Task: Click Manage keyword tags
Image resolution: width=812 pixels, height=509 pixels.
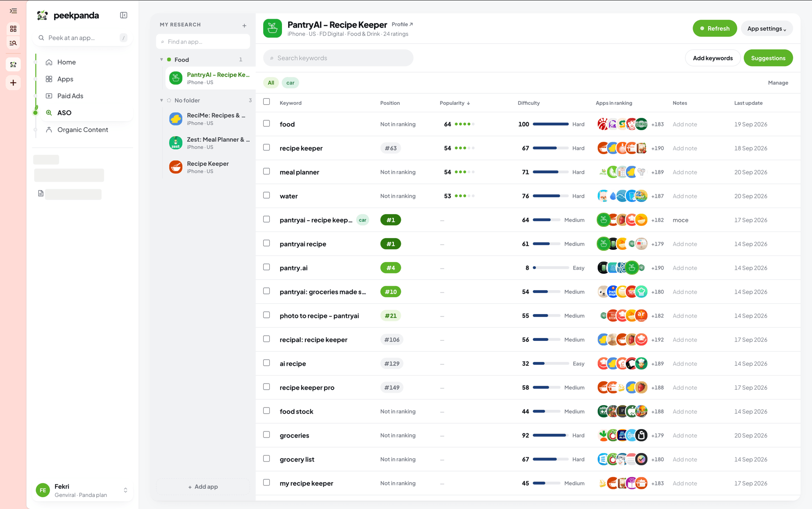Action: pyautogui.click(x=778, y=83)
